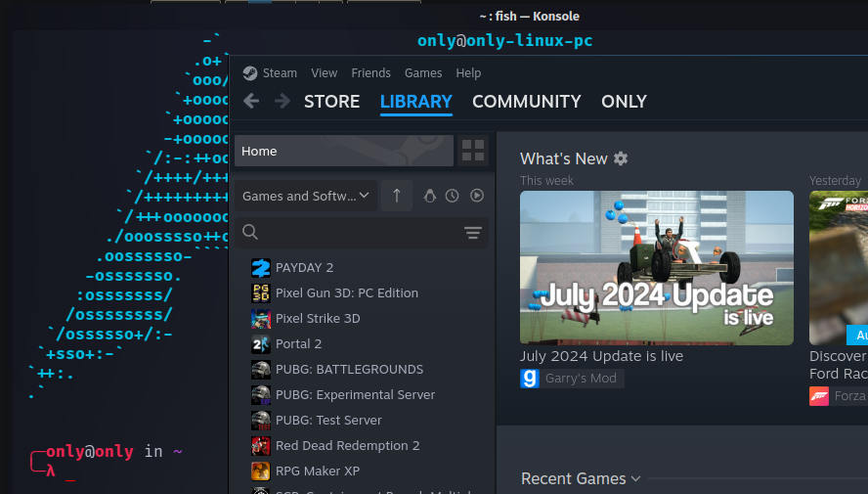
Task: Open the July 2024 Update is live headline
Action: (x=601, y=356)
